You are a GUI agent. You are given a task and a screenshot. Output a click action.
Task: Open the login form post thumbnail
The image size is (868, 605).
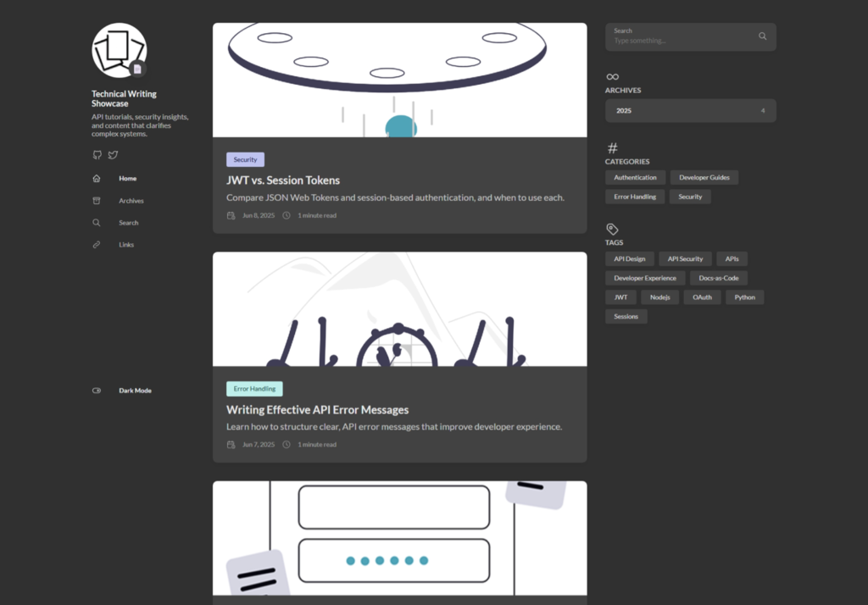click(399, 538)
